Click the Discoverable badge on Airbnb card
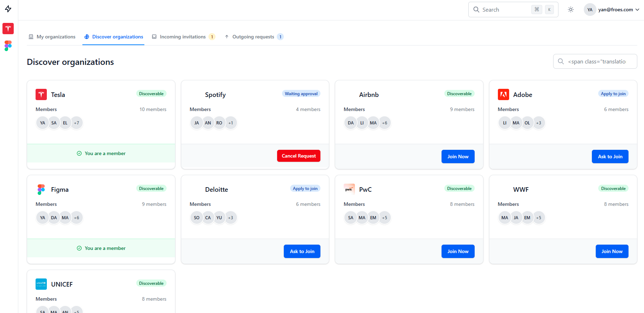 pos(459,94)
